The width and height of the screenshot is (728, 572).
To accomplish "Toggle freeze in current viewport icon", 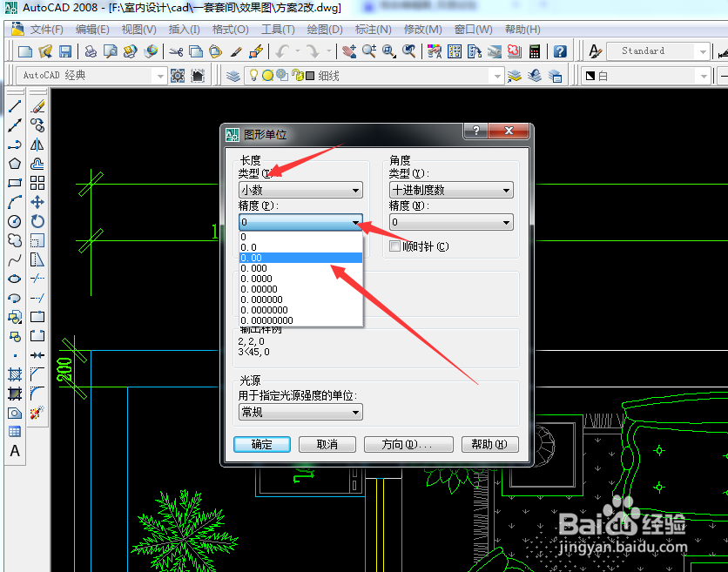I will [x=282, y=75].
